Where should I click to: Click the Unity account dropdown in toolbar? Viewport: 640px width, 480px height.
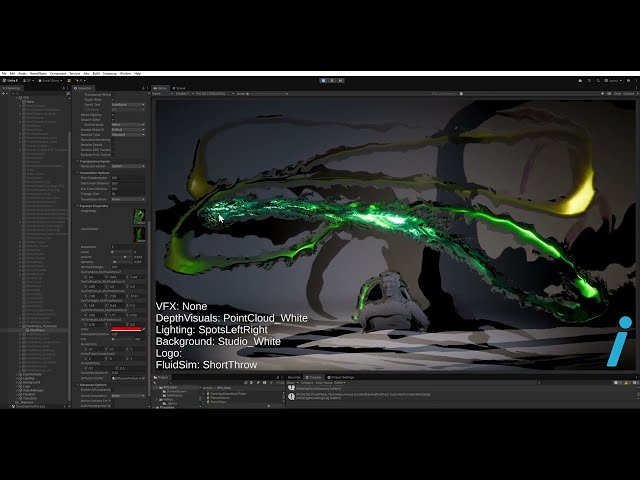28,81
